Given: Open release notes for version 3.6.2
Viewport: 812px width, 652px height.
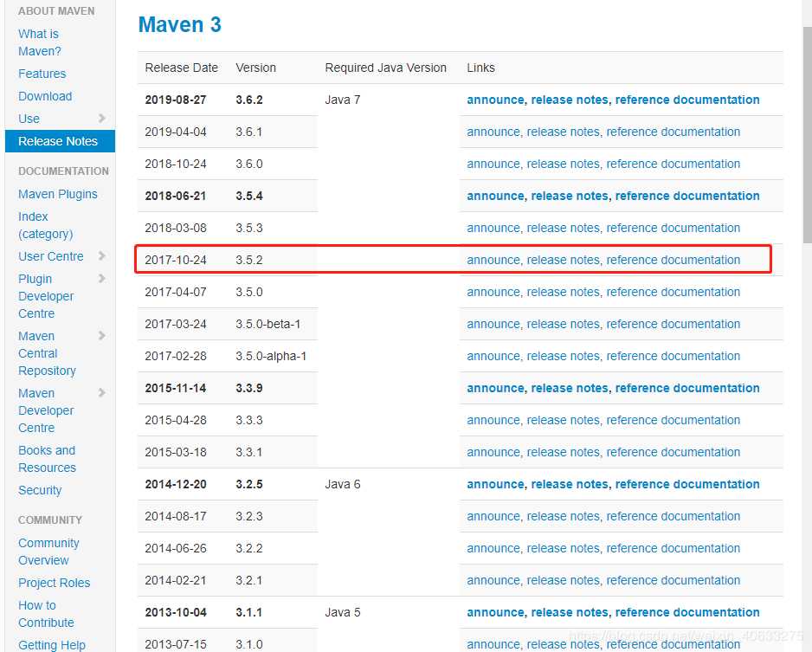Looking at the screenshot, I should [x=569, y=100].
